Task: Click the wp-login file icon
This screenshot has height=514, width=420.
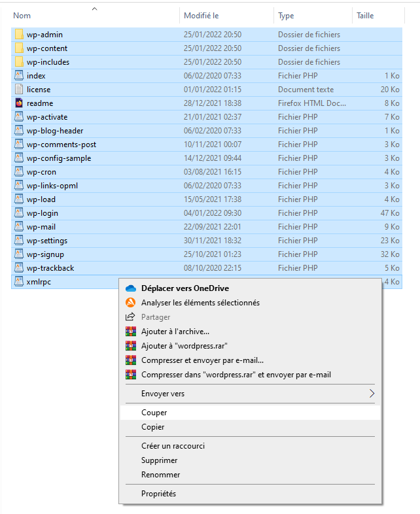Action: (19, 213)
